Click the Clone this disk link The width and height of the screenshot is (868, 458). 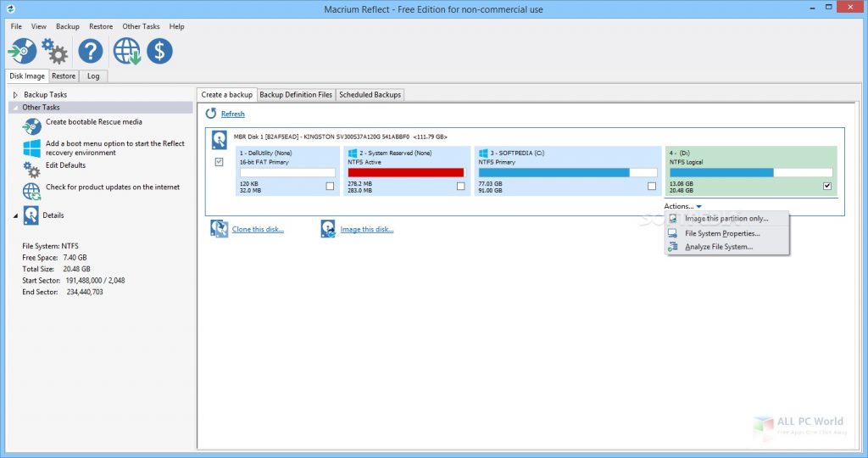pyautogui.click(x=258, y=229)
